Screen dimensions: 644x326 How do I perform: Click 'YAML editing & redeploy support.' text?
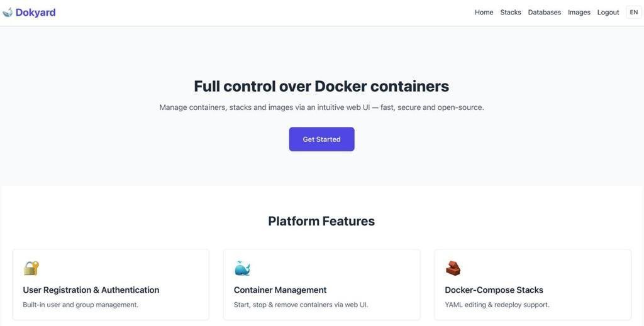click(x=497, y=305)
